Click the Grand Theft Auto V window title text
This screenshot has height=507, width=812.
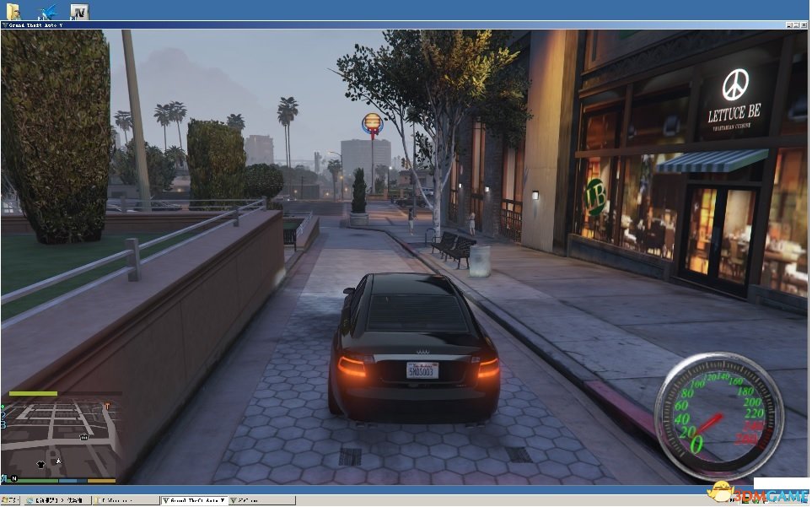click(35, 24)
